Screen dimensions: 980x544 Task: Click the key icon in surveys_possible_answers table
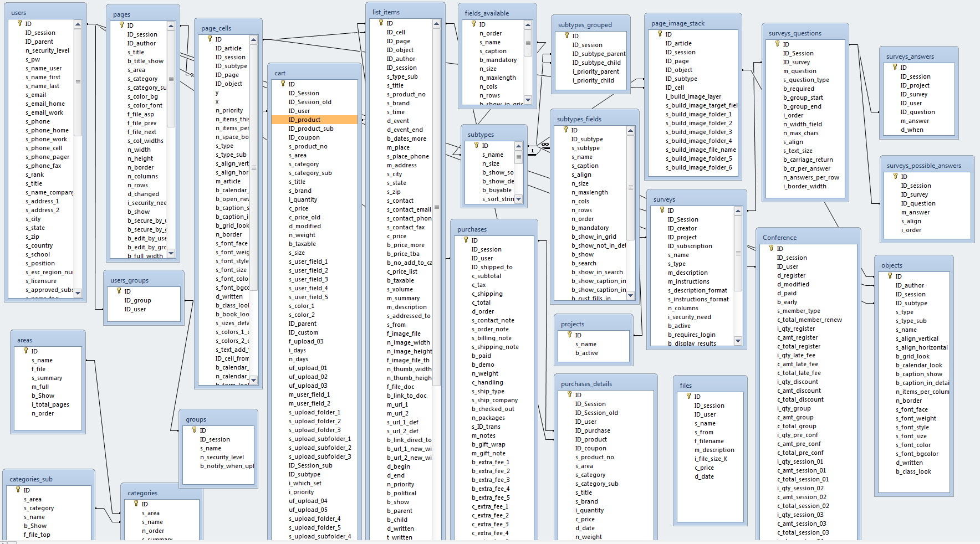pos(895,176)
